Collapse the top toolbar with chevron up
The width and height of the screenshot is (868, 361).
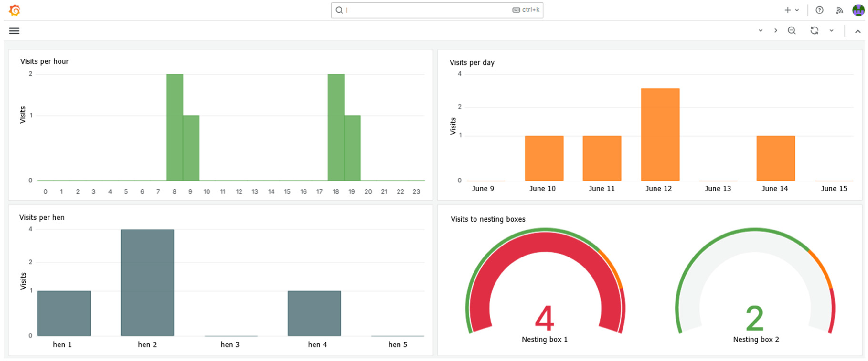click(x=857, y=31)
